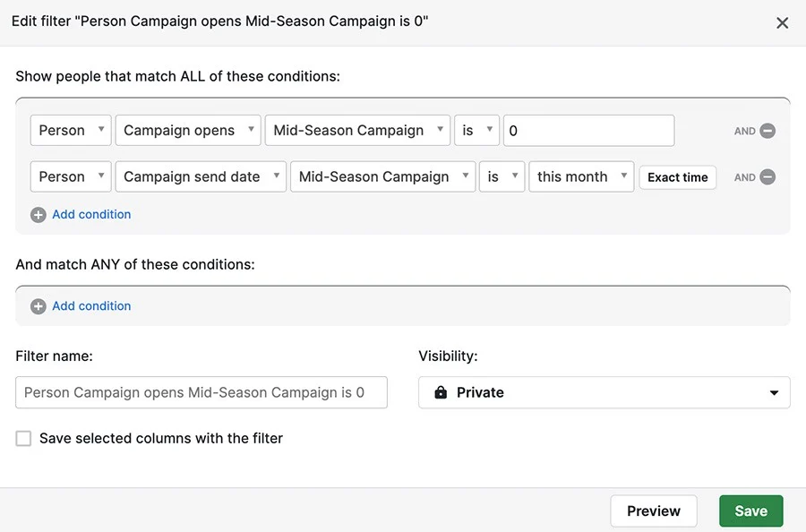Expand second row Mid-Season Campaign dropdown
The width and height of the screenshot is (806, 532).
(383, 176)
